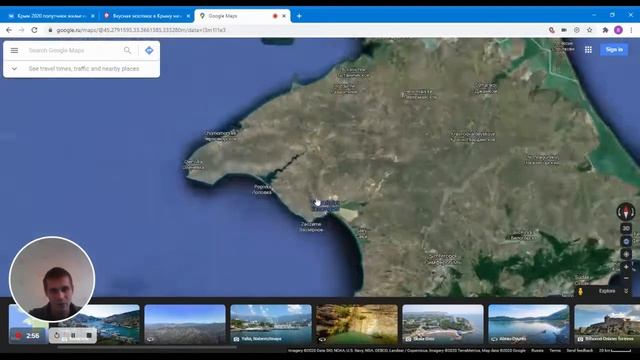Open the mountain panorama thumbnail
Screen dimensions: 640x360
pos(185,324)
